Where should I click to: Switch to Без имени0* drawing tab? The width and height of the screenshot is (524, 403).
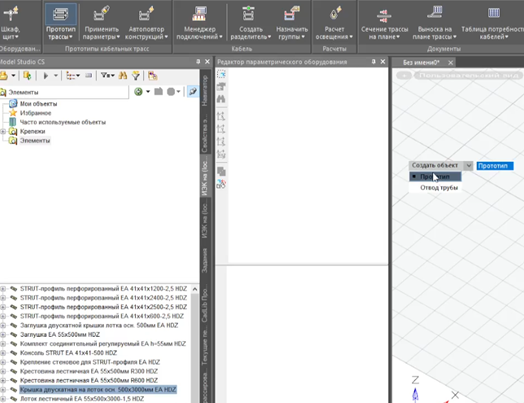coord(421,62)
